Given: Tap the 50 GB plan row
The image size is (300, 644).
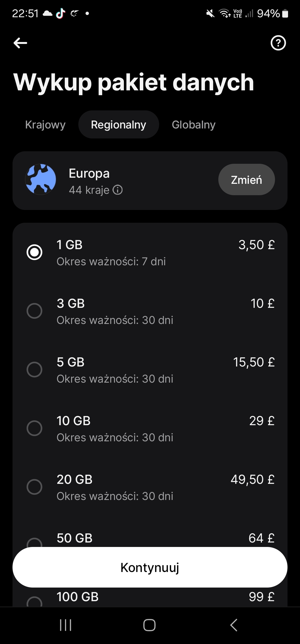Looking at the screenshot, I should pyautogui.click(x=150, y=538).
